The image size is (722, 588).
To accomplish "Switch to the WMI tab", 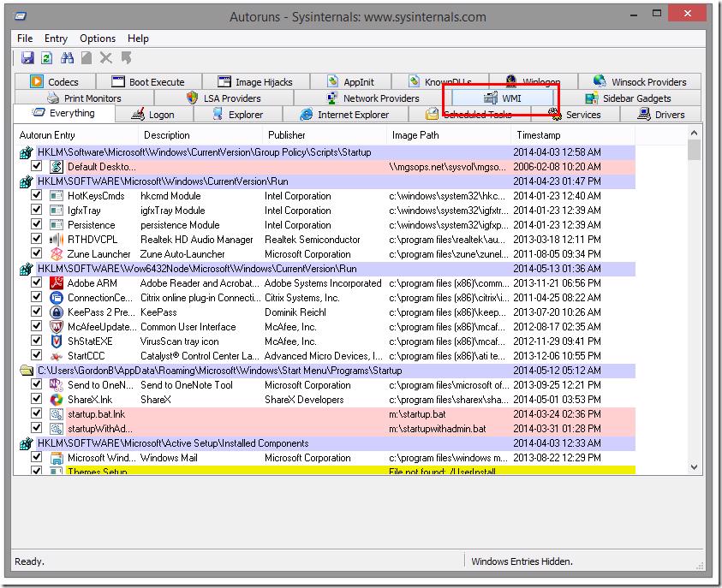I will 503,98.
